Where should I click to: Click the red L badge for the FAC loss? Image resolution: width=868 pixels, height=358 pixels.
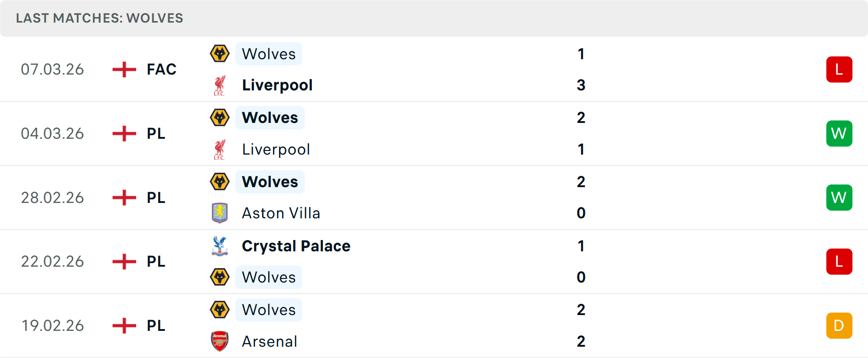pos(839,69)
